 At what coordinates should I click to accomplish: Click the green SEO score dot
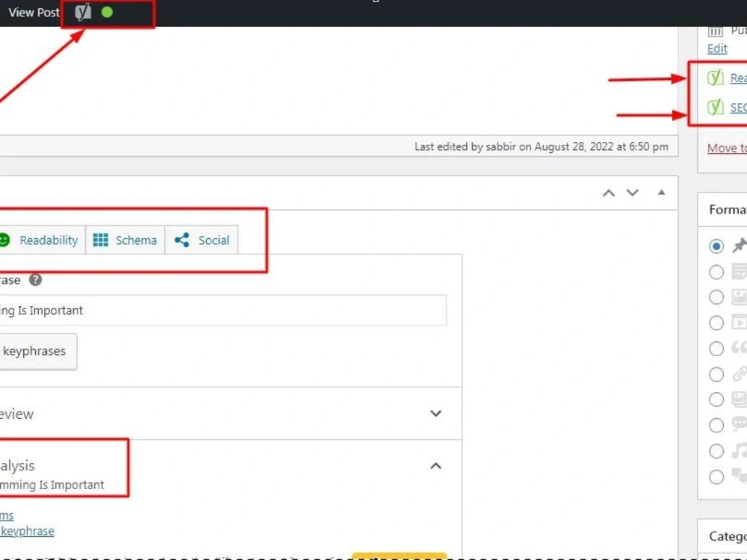click(x=107, y=13)
